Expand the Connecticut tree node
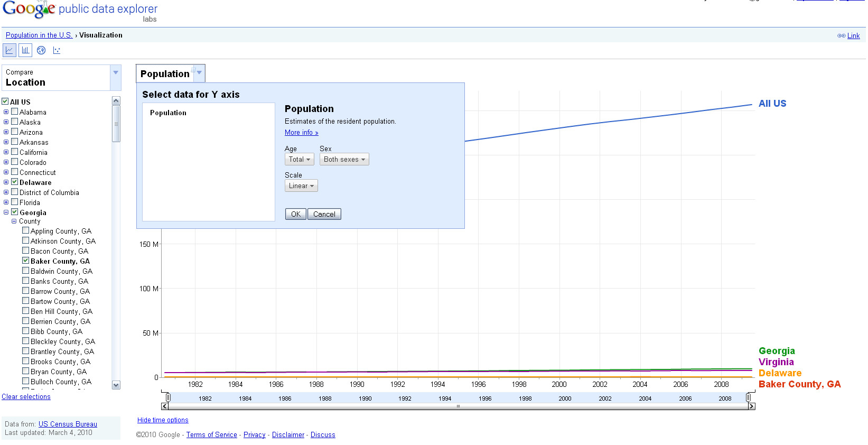This screenshot has height=445, width=868. (x=6, y=172)
